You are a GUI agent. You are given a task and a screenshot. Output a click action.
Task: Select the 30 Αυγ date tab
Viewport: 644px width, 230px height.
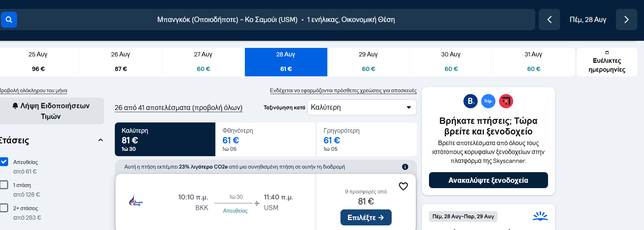pyautogui.click(x=451, y=62)
